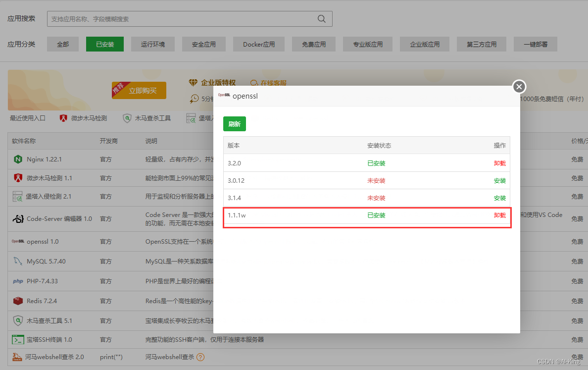Click the 微步木马检测 shortcut link
Screen dimensions: 588x370
[x=89, y=118]
